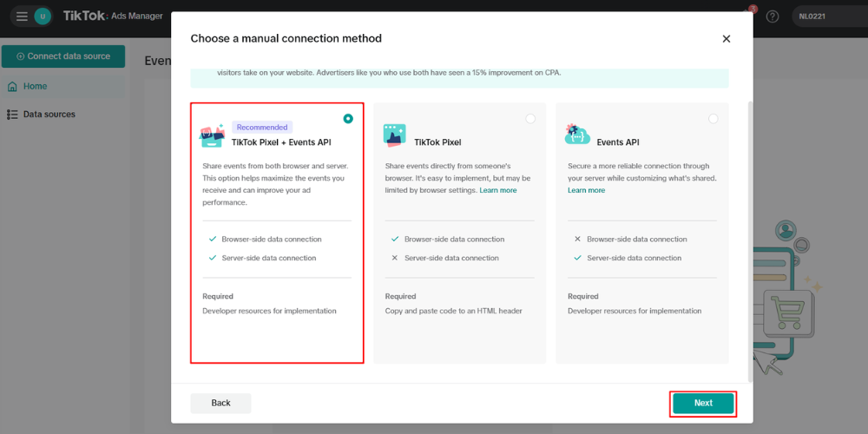Close the connection method dialog

point(727,39)
